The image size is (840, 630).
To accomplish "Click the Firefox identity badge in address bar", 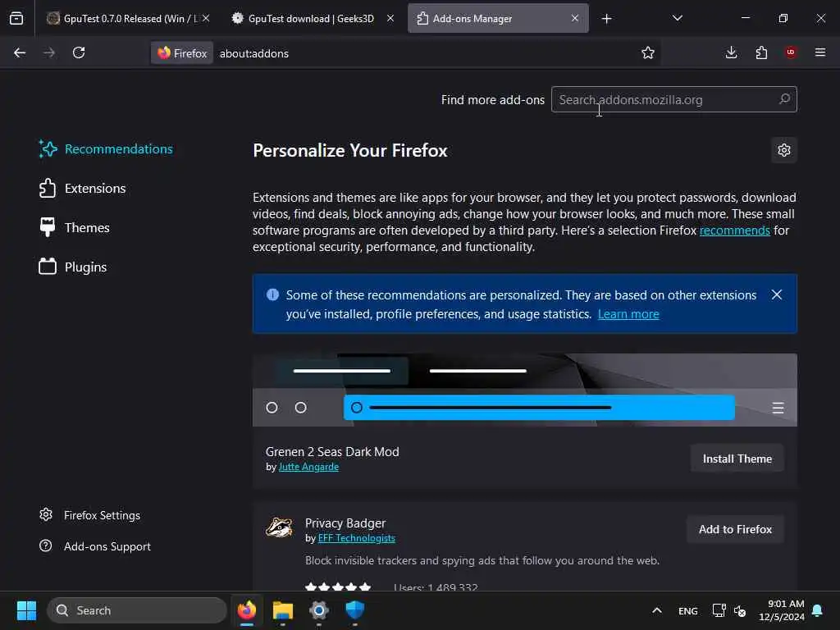I will point(182,53).
